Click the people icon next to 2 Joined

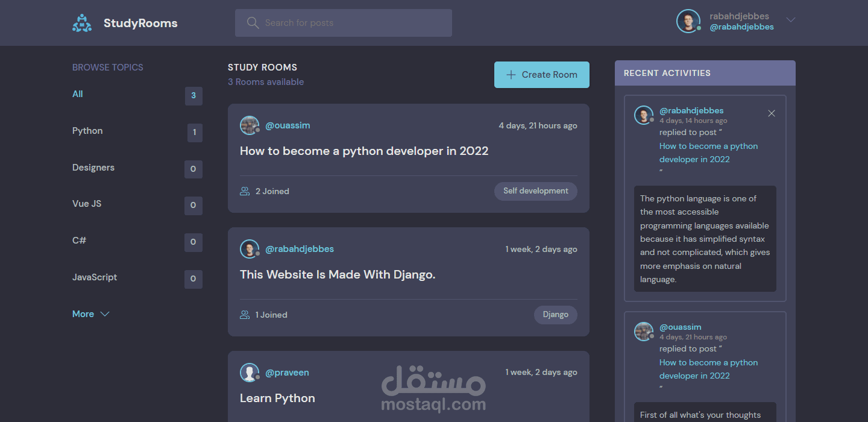244,191
